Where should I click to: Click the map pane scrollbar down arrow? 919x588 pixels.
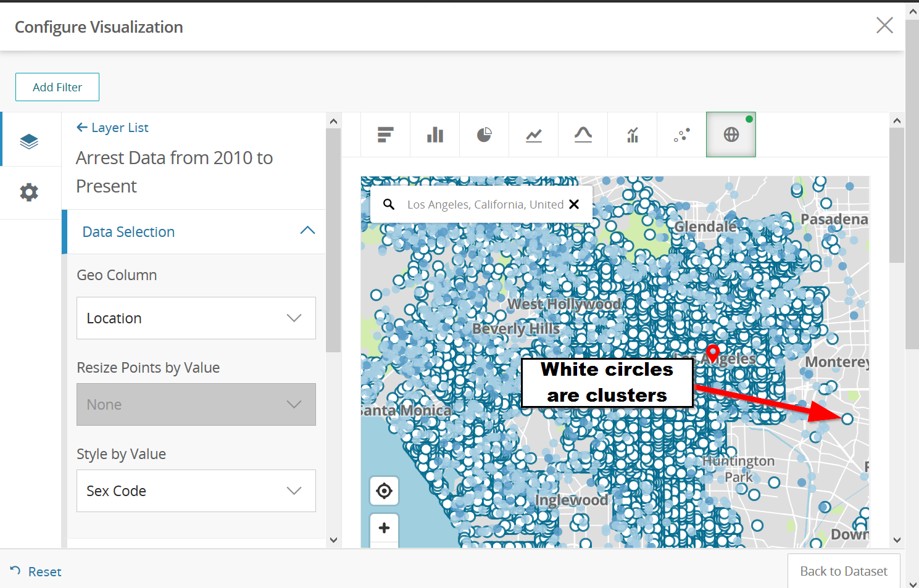click(897, 540)
